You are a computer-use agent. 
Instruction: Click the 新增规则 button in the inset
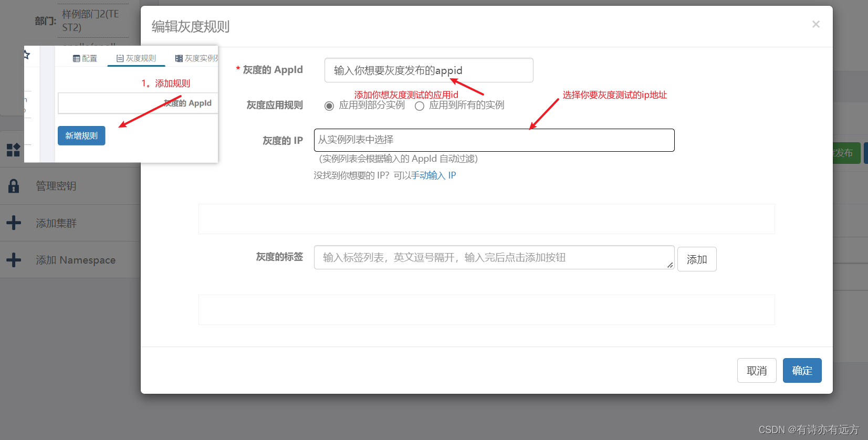81,135
